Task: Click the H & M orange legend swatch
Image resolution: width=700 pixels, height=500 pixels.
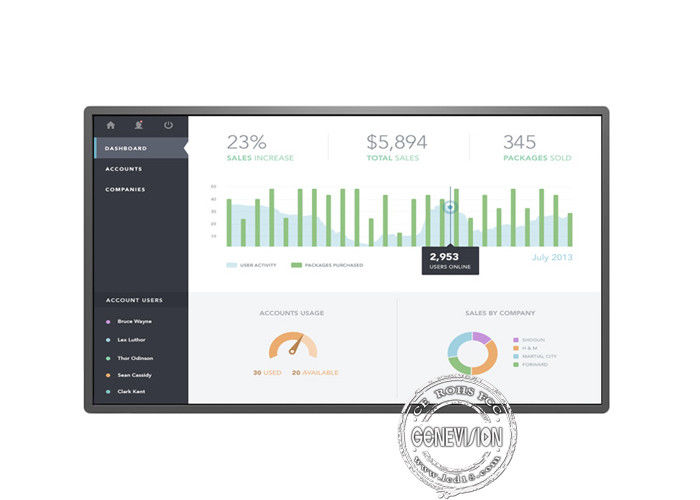Action: [x=515, y=347]
